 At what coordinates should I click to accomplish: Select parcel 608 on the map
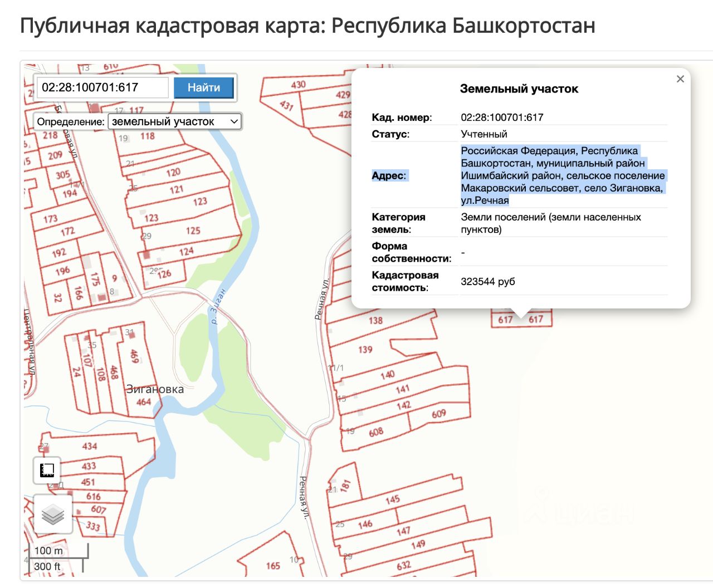pos(376,432)
